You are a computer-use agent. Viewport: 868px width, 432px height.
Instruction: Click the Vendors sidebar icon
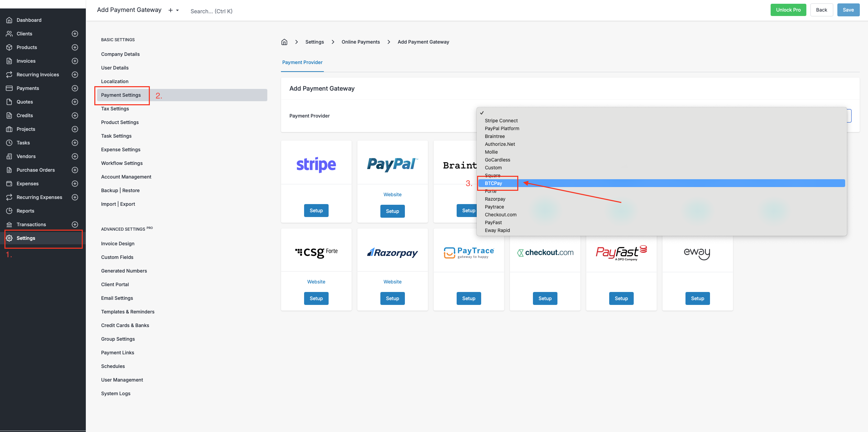click(10, 156)
